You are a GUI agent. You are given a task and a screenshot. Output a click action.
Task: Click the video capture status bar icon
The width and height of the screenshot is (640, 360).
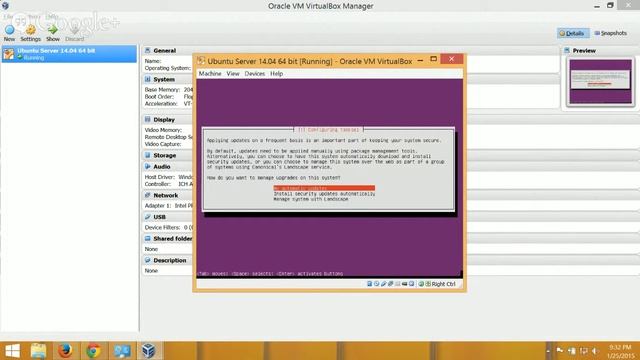click(404, 284)
